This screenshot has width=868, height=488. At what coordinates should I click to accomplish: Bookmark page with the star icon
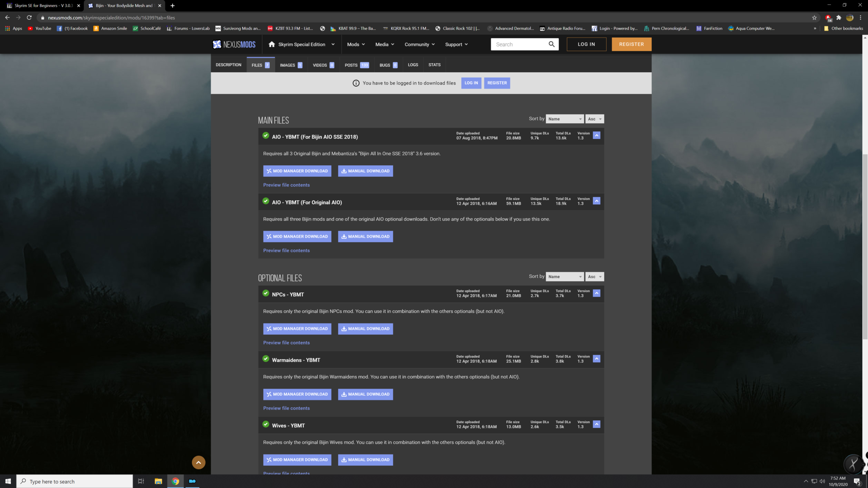pyautogui.click(x=814, y=18)
